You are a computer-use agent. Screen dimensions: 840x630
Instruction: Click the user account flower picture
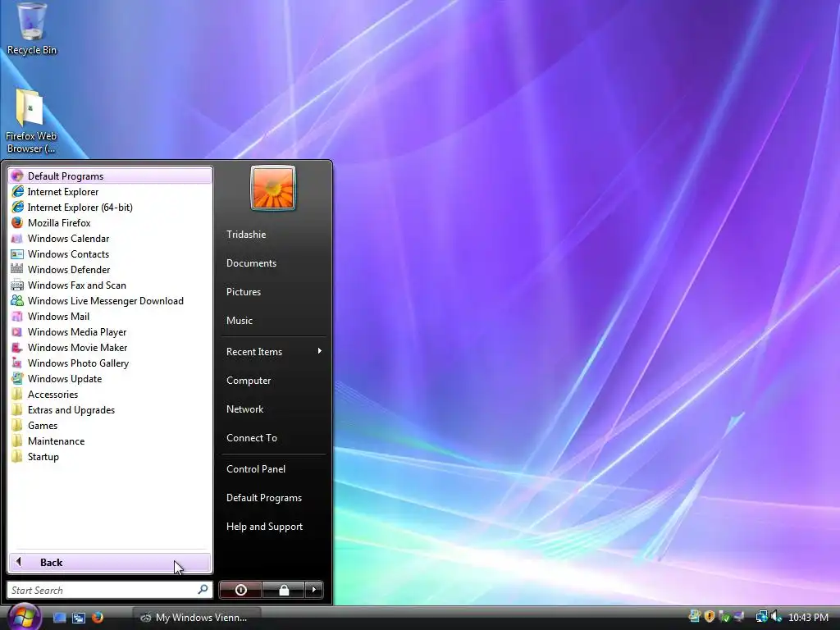(273, 188)
